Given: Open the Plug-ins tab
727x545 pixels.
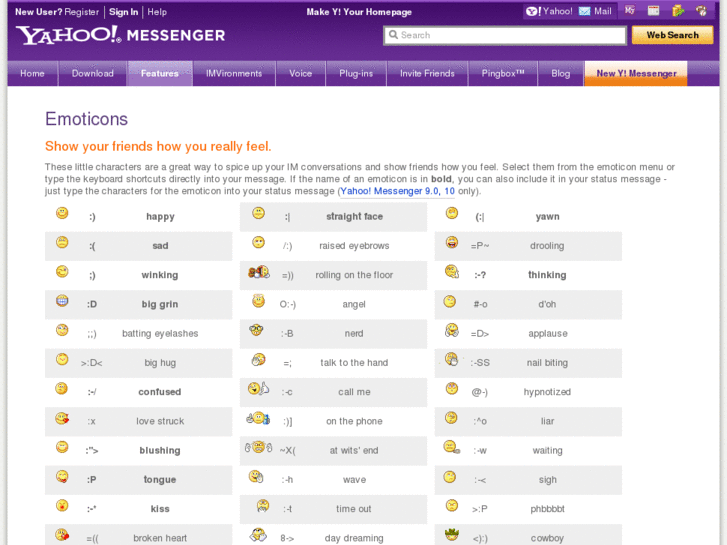Looking at the screenshot, I should click(x=356, y=73).
